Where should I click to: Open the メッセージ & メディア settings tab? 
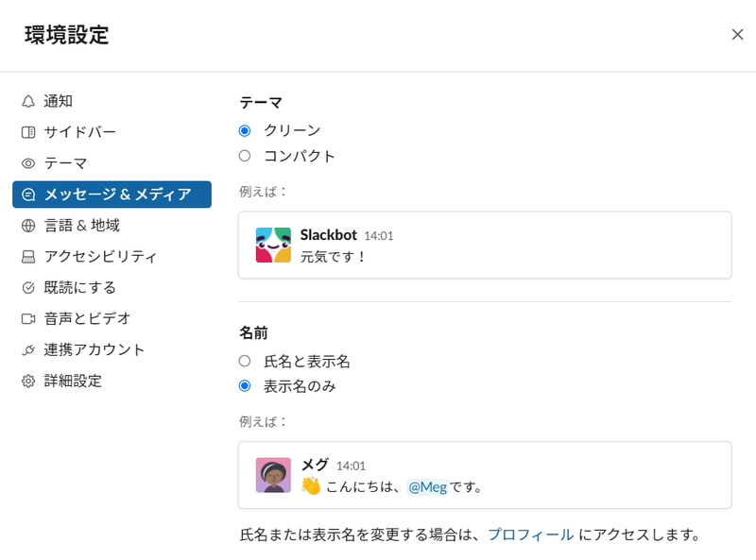[112, 195]
